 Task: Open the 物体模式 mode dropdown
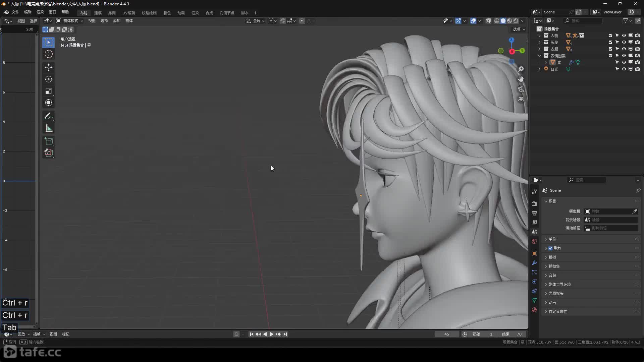click(70, 21)
